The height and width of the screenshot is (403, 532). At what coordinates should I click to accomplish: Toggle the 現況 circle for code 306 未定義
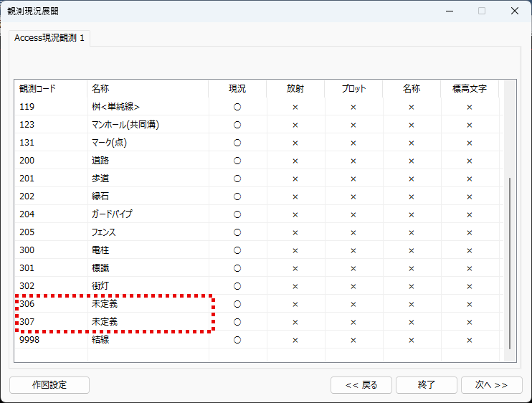pos(237,304)
